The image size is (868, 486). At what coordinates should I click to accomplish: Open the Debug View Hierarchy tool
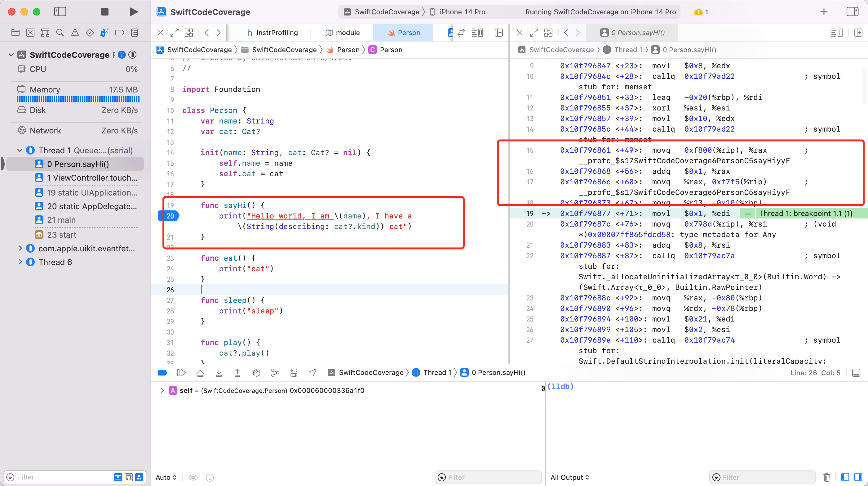click(256, 372)
